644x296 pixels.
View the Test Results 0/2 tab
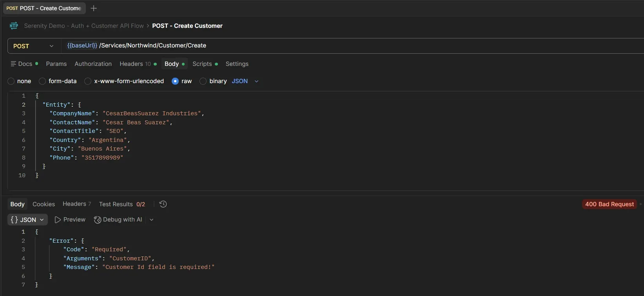(x=122, y=204)
